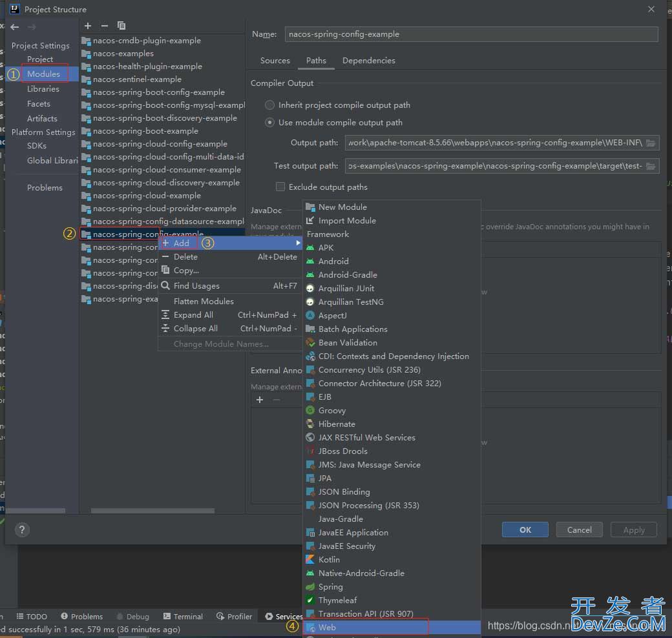The width and height of the screenshot is (672, 638).
Task: Click the OK button
Action: [x=525, y=530]
